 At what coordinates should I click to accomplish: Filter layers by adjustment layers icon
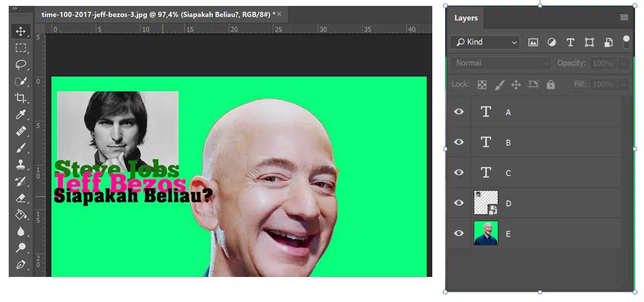coord(552,42)
